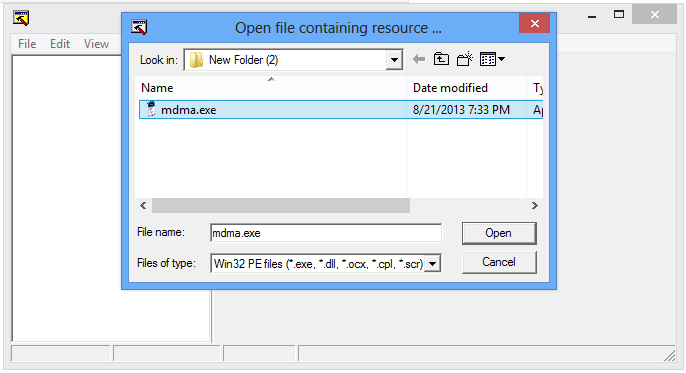Sort by Date modified column header
The height and width of the screenshot is (373, 686).
coord(467,88)
